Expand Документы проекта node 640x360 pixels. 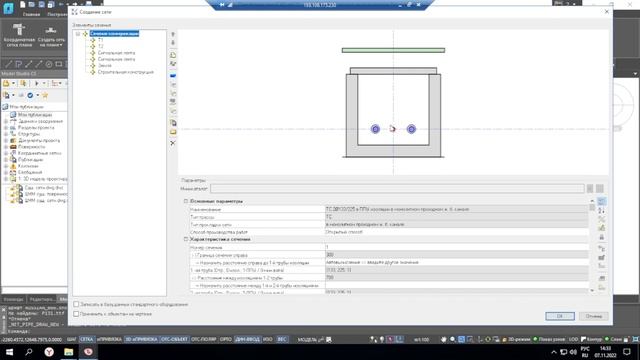(6, 140)
